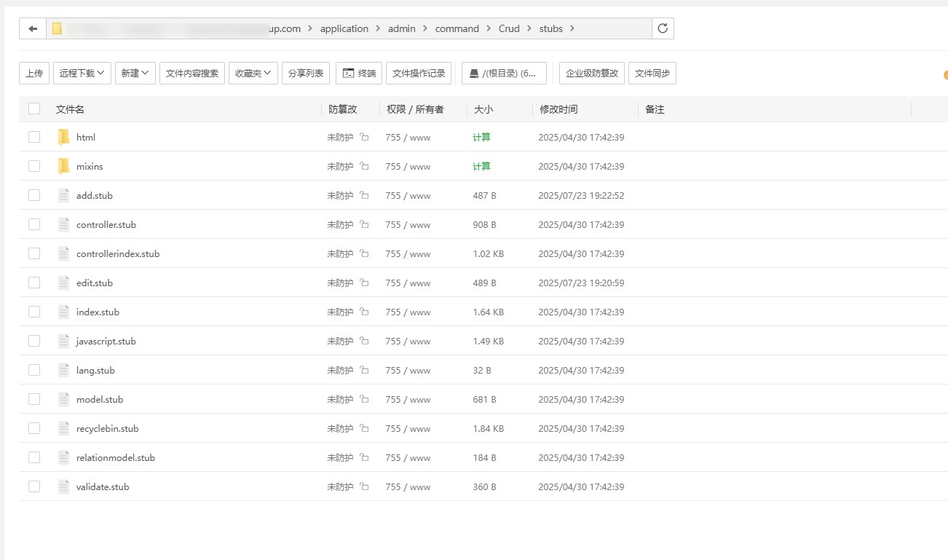948x560 pixels.
Task: Click the lock icon for model.stub
Action: coord(364,399)
